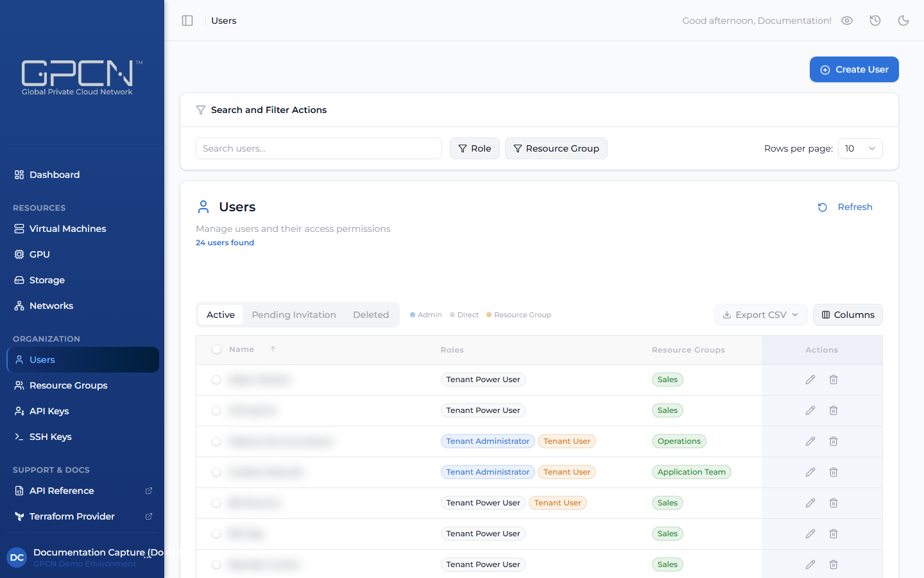Image resolution: width=924 pixels, height=578 pixels.
Task: Select checkbox of Operations row
Action: point(216,442)
